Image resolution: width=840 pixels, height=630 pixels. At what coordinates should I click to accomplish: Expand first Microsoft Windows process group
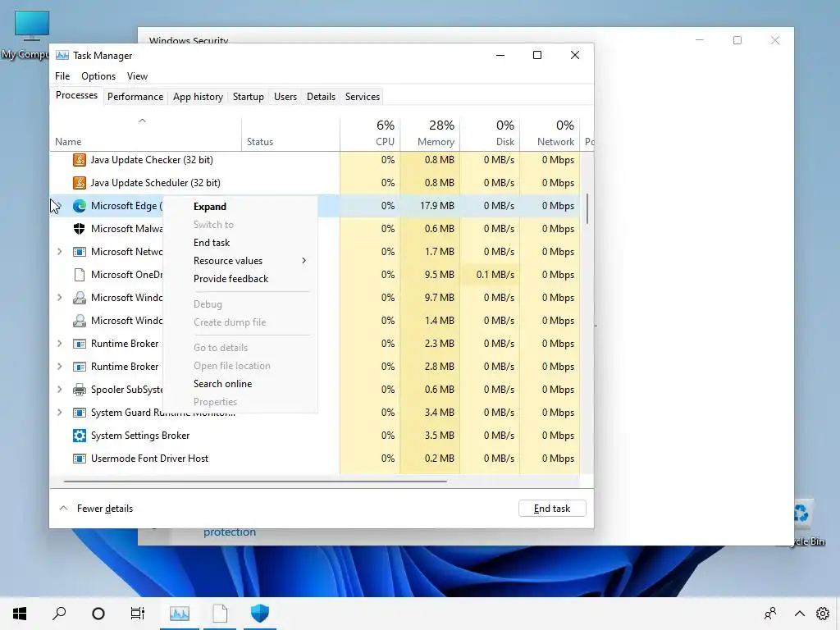coord(59,298)
